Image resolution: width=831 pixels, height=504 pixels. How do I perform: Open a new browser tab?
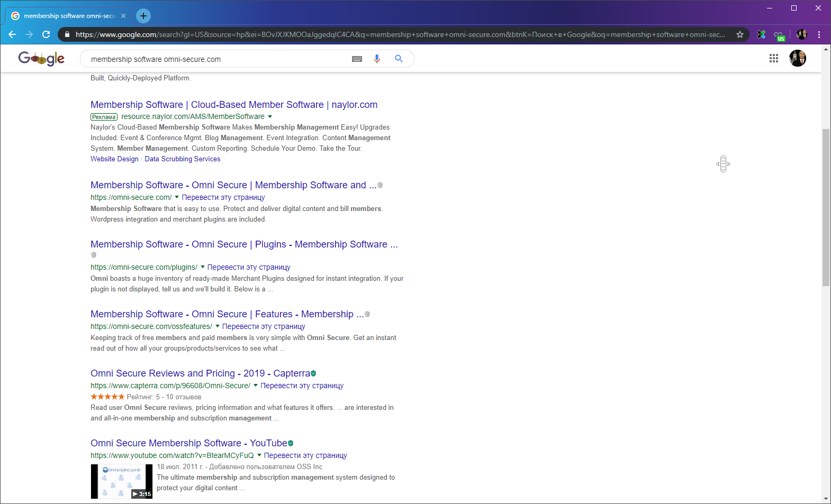point(143,16)
